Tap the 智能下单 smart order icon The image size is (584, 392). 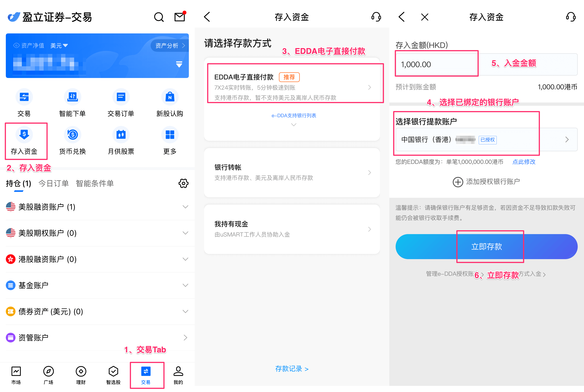72,97
